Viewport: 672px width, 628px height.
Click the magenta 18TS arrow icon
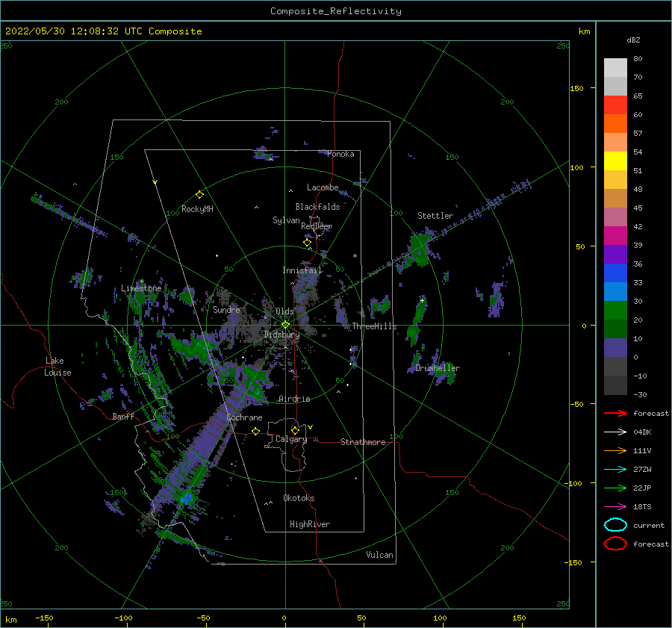click(x=615, y=507)
